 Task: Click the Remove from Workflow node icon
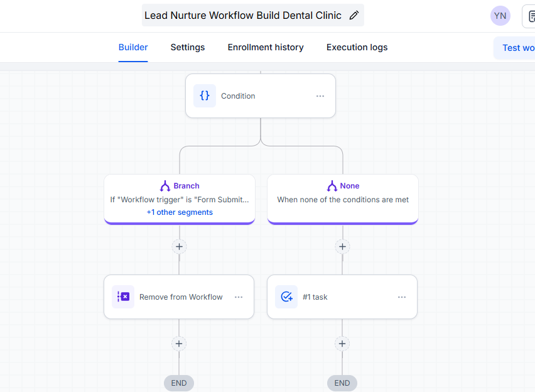pyautogui.click(x=123, y=297)
